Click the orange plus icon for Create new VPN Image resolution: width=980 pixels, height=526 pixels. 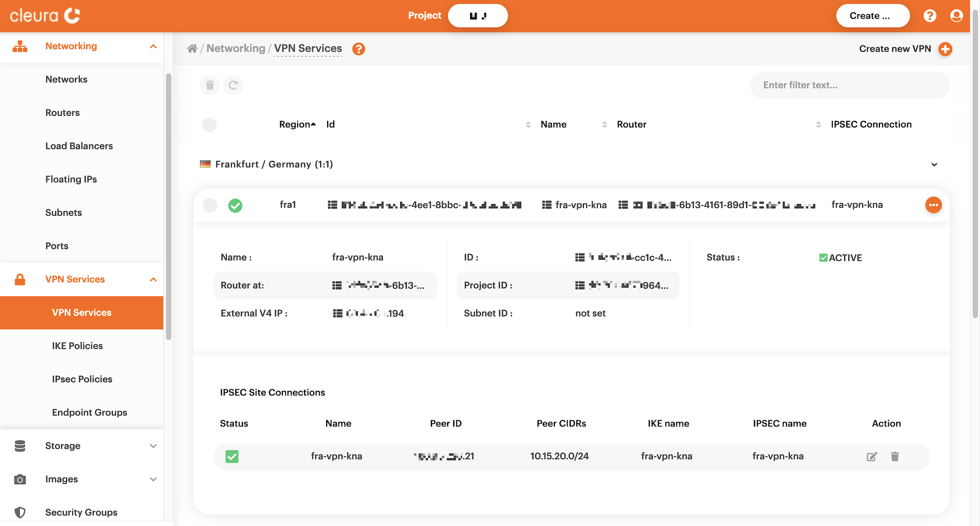pos(945,49)
